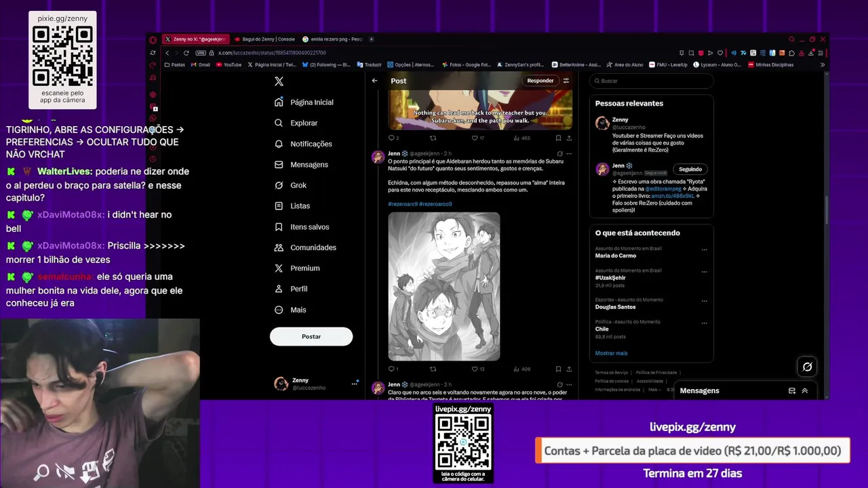Open Traduzir bookmark
868x488 pixels.
click(x=369, y=65)
